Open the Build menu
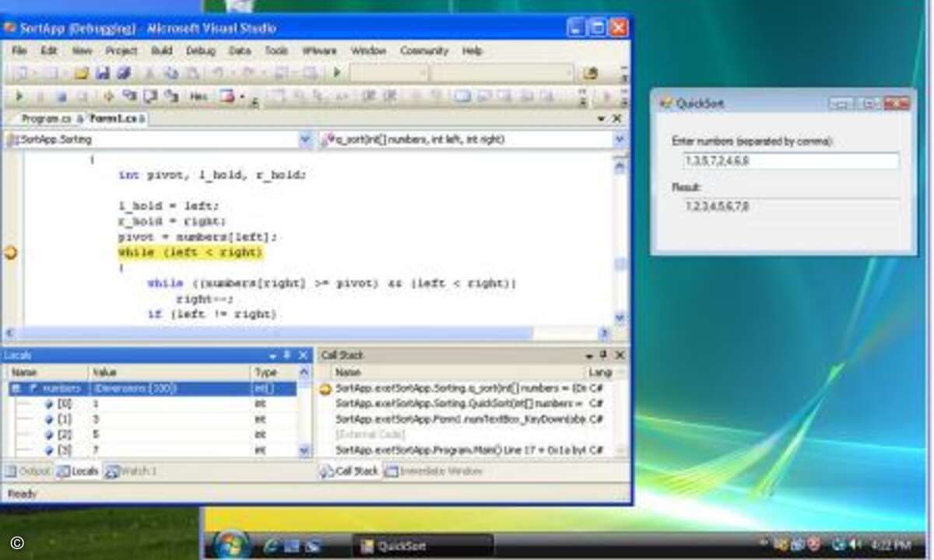The width and height of the screenshot is (934, 560). 162,51
